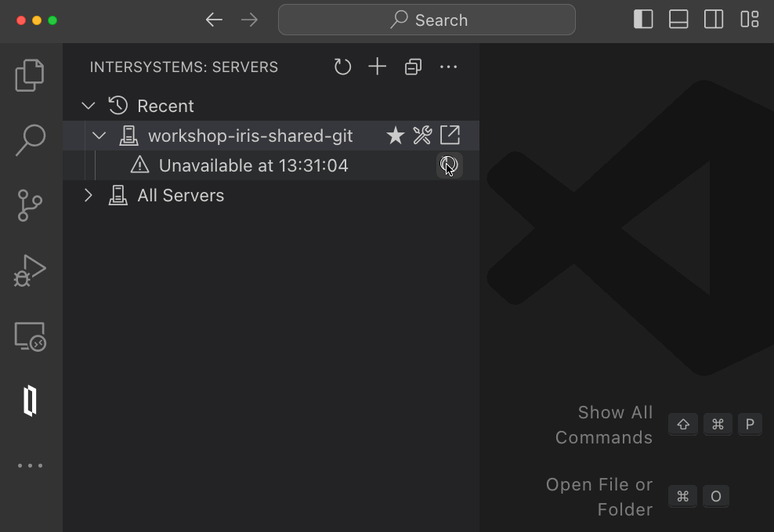Click the INTERSYSTEMS: SERVERS panel title

(183, 67)
